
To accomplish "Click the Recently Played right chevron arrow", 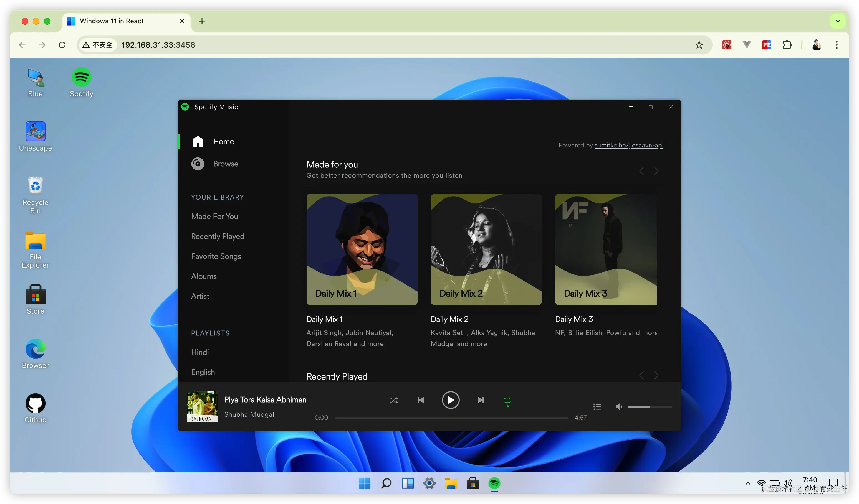I will (656, 375).
